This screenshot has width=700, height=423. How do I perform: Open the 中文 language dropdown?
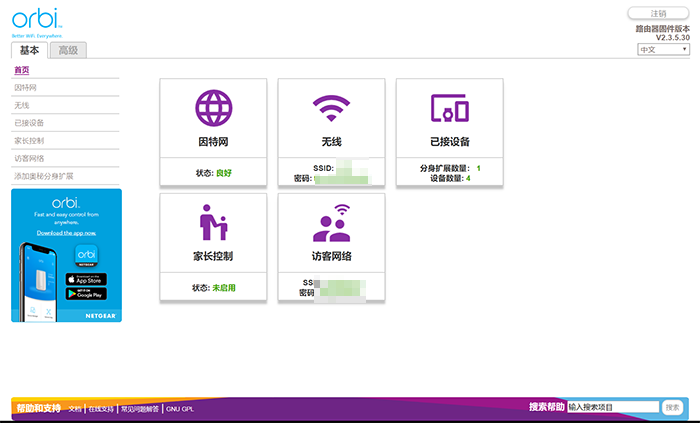tap(663, 48)
